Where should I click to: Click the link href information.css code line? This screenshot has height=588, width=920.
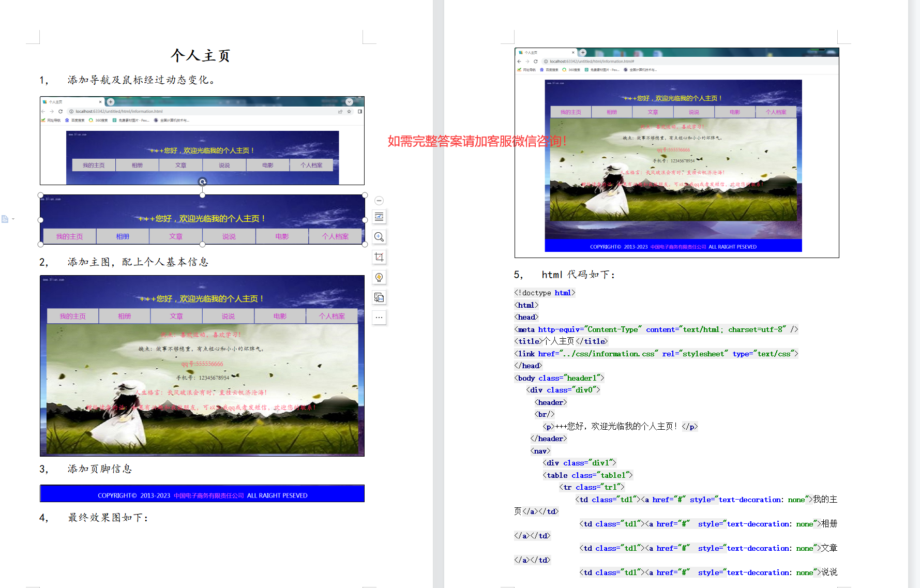coord(656,354)
